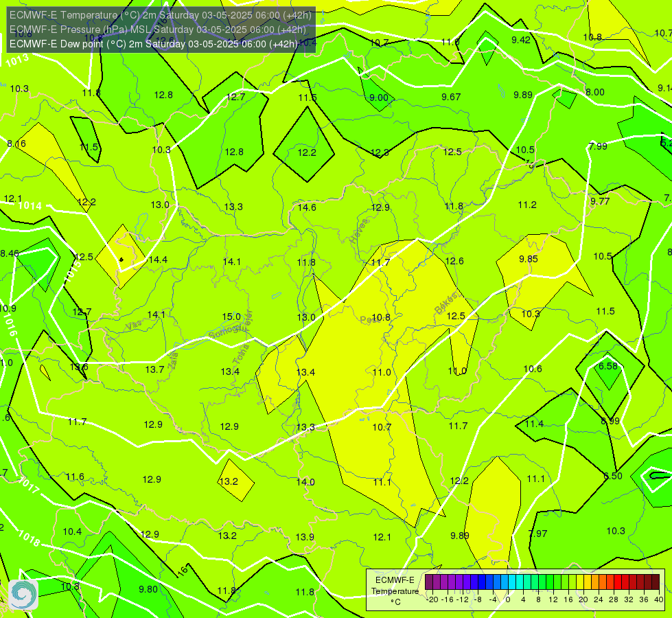672x618 pixels.
Task: Select the ECMWF-E Dew point 2m legend line
Action: 154,44
